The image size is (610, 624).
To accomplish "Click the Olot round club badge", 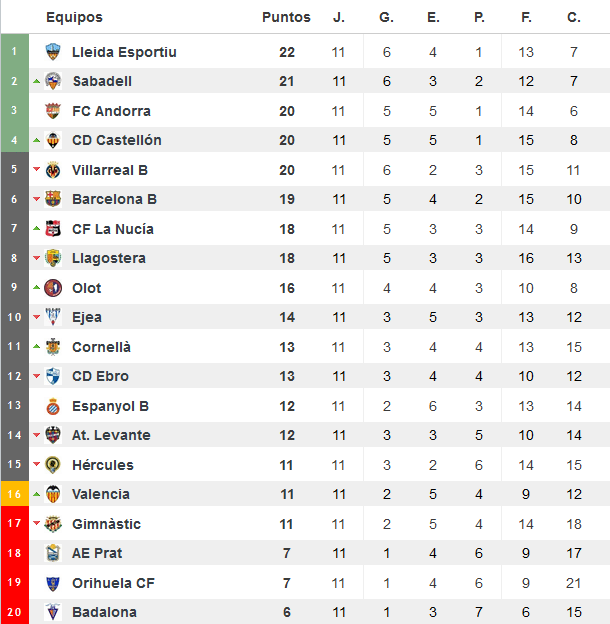I will pos(53,288).
